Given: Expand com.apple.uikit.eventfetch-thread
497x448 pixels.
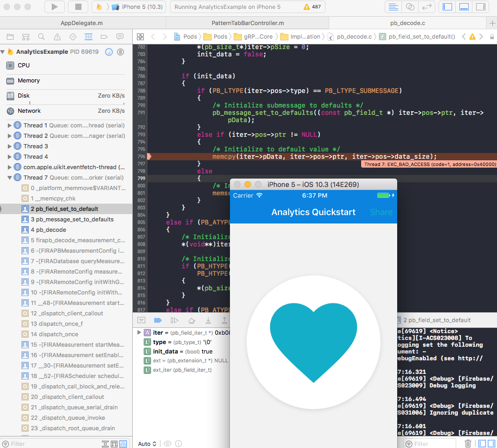Looking at the screenshot, I should 9,167.
